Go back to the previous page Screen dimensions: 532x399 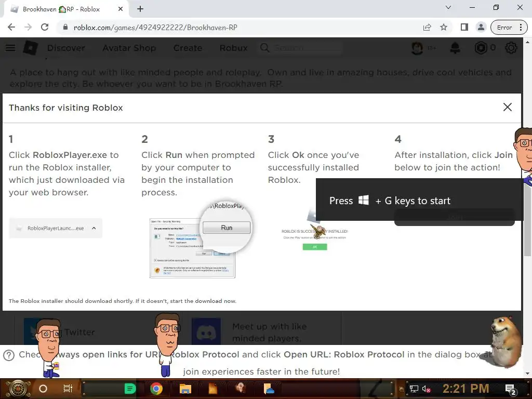click(x=11, y=28)
